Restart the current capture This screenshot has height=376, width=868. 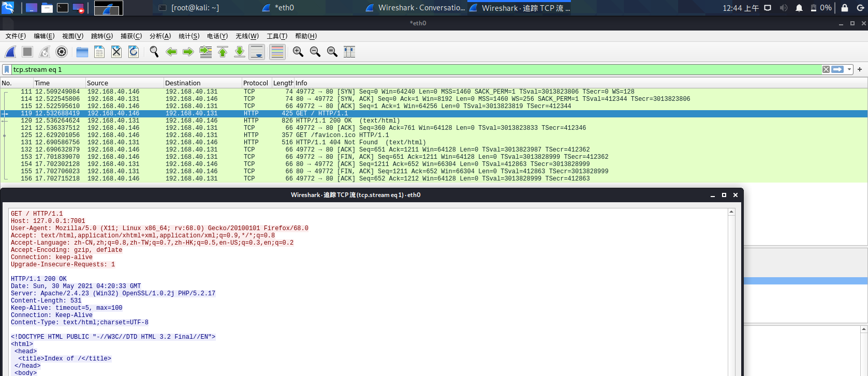[x=45, y=52]
